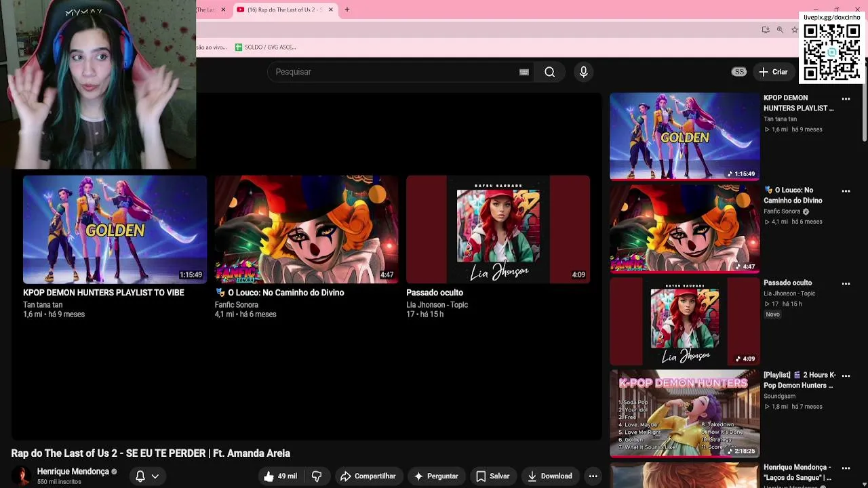Click the search magnifier button

[550, 72]
